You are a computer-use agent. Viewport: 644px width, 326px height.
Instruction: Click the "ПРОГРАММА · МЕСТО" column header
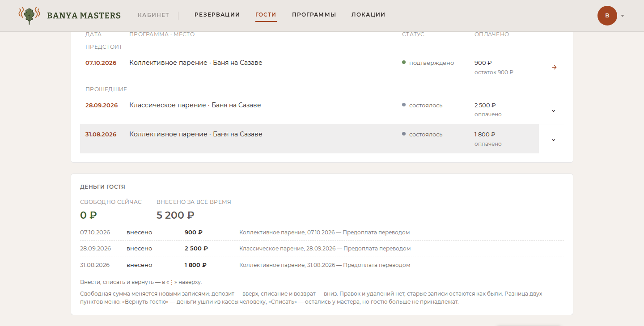[162, 34]
